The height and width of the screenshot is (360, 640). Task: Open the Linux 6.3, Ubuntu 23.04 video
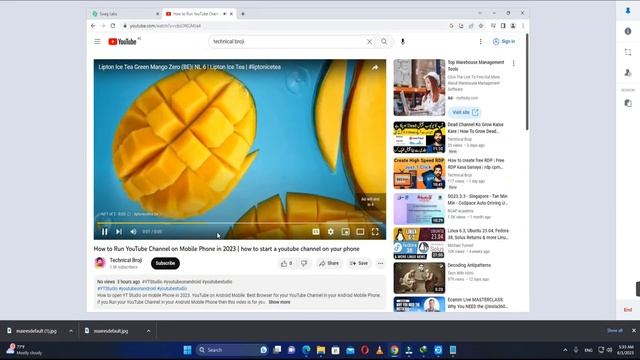pyautogui.click(x=419, y=243)
